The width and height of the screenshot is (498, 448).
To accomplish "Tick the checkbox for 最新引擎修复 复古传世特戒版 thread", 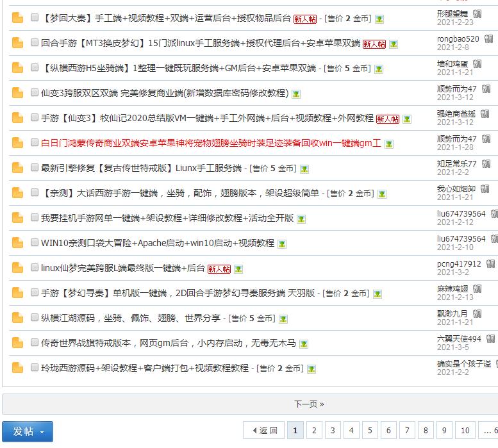I will [x=35, y=168].
